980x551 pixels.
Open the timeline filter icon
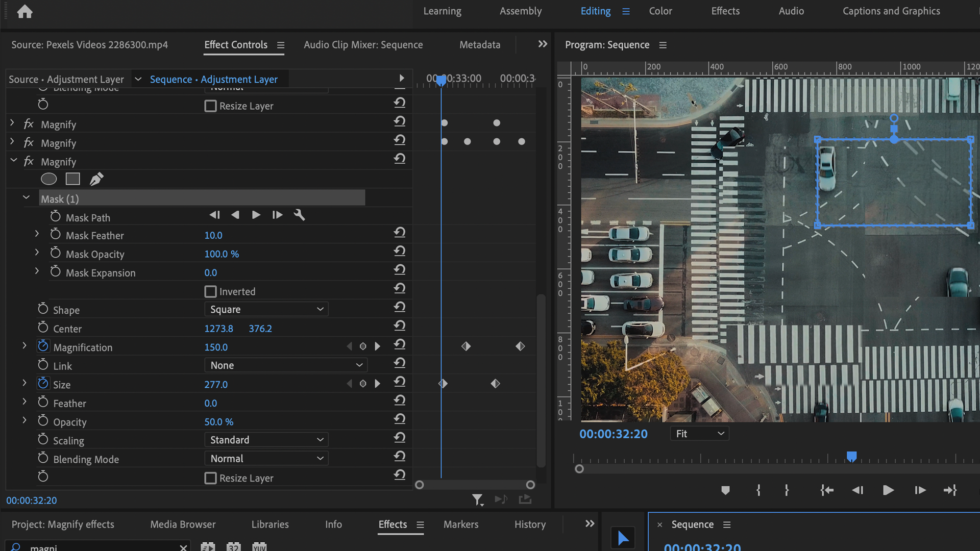pyautogui.click(x=477, y=499)
